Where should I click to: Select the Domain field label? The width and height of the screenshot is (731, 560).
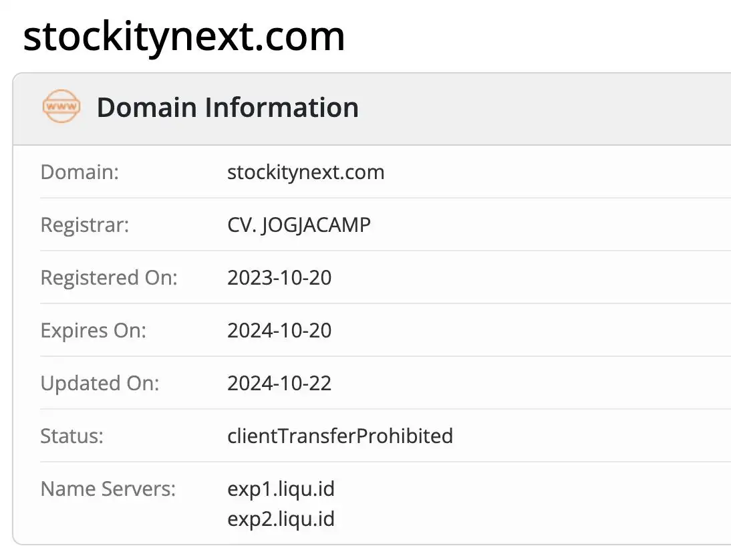click(80, 172)
